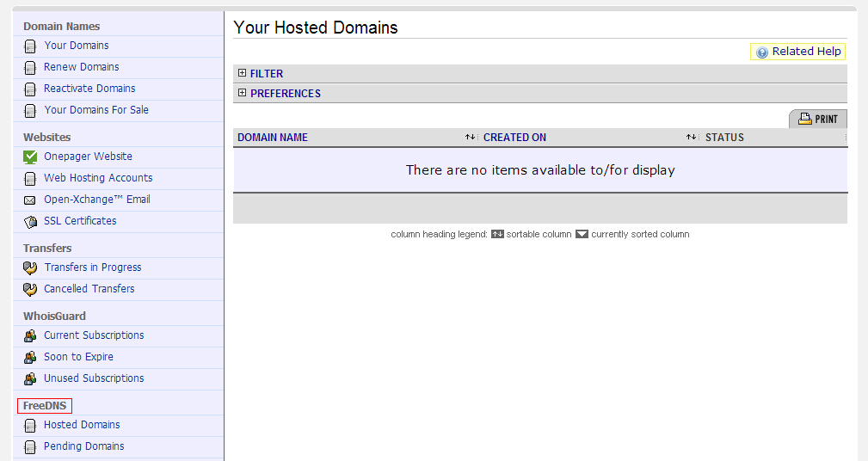Screen dimensions: 868x461
Task: Open Your Domains in sidebar
Action: coord(77,46)
